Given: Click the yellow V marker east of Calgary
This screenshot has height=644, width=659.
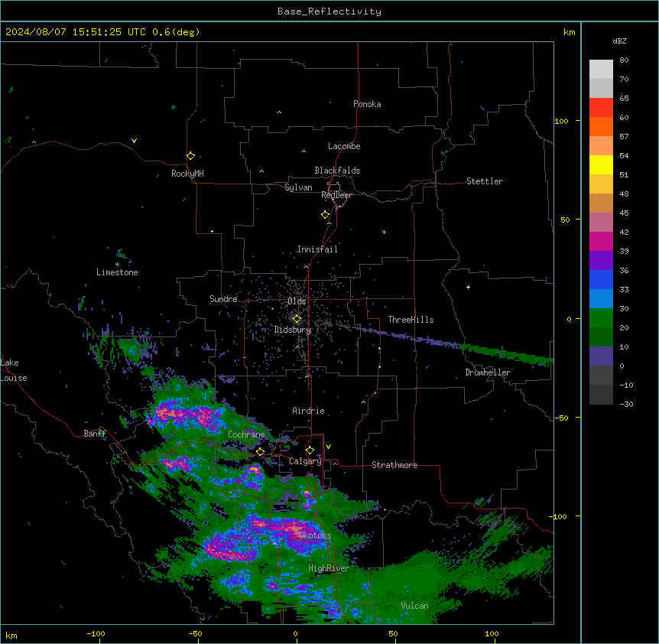Looking at the screenshot, I should (x=328, y=447).
